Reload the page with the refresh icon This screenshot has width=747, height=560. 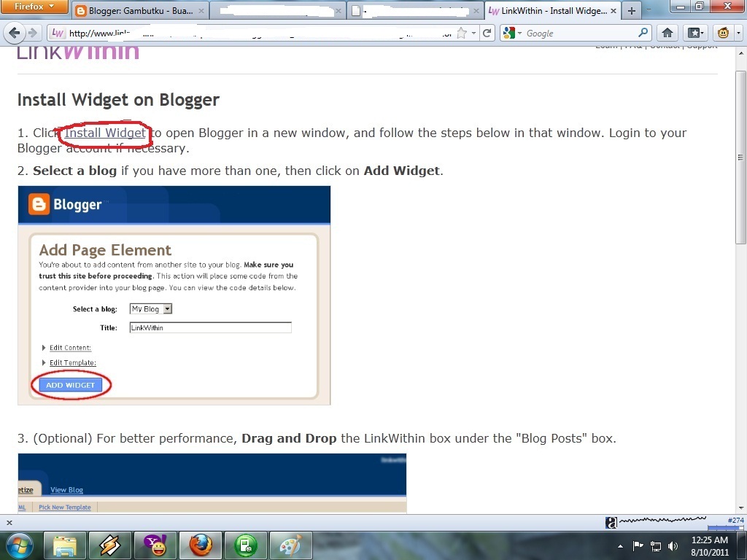click(487, 33)
